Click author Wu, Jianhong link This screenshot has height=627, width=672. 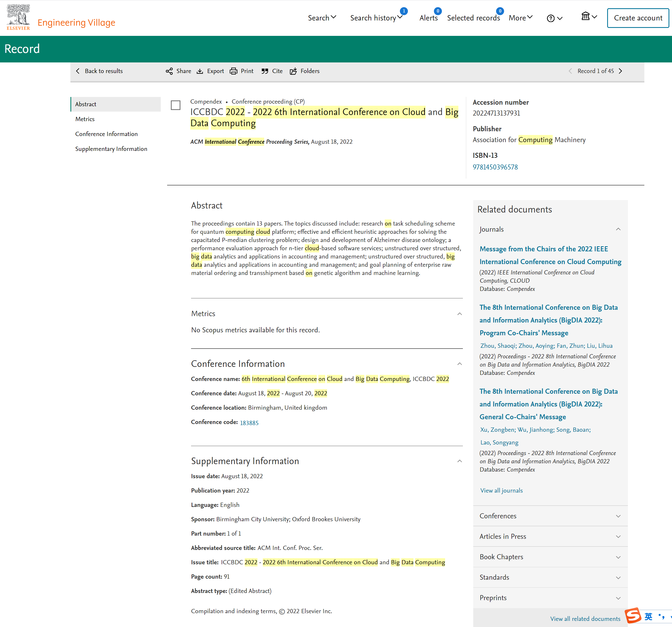tap(536, 430)
